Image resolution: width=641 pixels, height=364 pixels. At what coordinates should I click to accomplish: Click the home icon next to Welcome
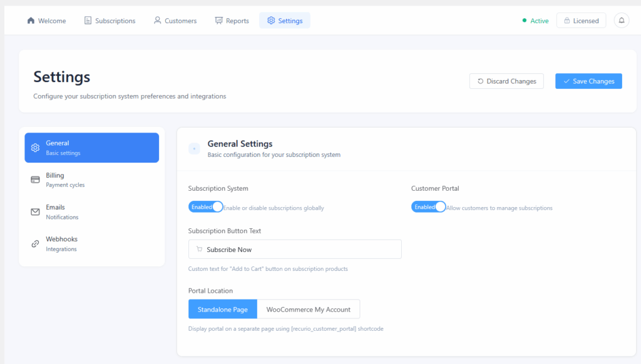coord(31,21)
